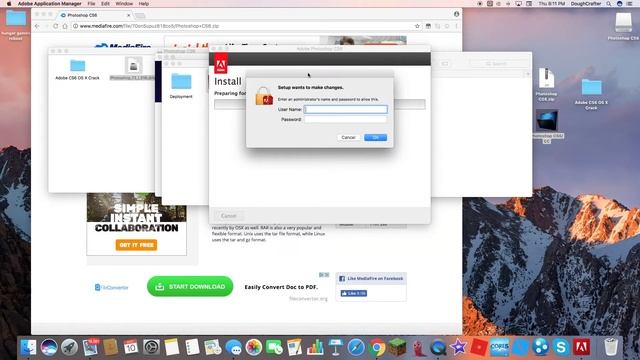Image resolution: width=640 pixels, height=360 pixels.
Task: Open the File menu in menu bar
Action: (x=91, y=4)
